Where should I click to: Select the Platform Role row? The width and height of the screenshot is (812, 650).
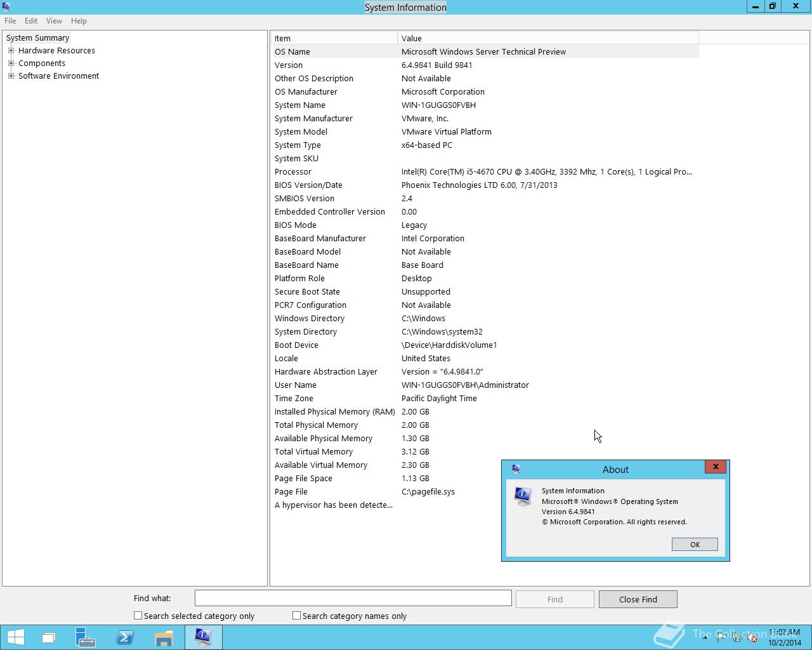485,279
